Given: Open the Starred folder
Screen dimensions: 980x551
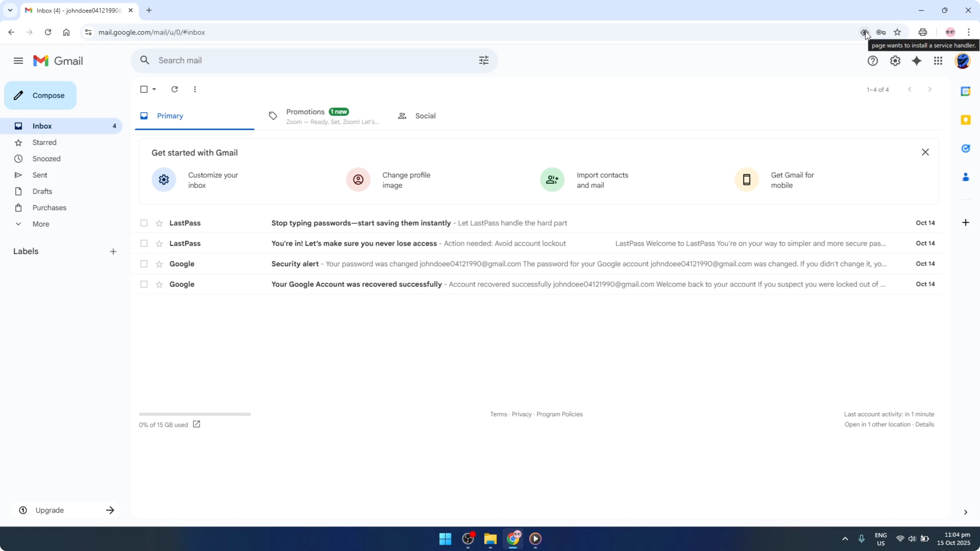Looking at the screenshot, I should (61, 143).
